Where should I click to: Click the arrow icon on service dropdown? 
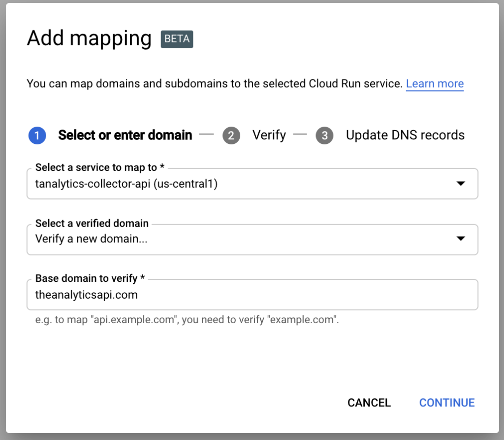point(461,184)
